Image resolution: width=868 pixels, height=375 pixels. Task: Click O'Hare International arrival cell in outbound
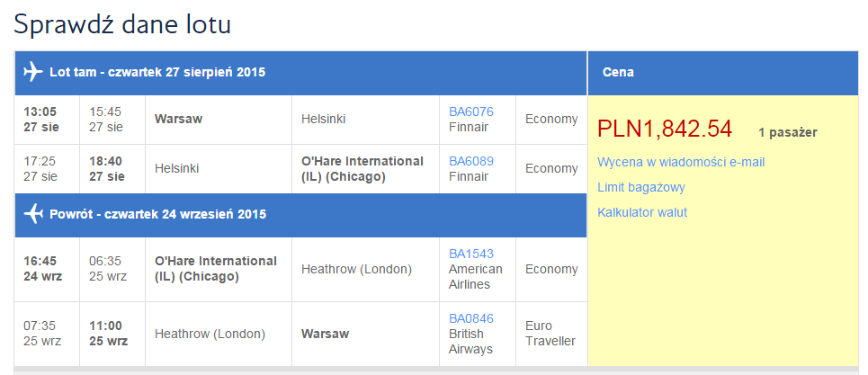366,169
